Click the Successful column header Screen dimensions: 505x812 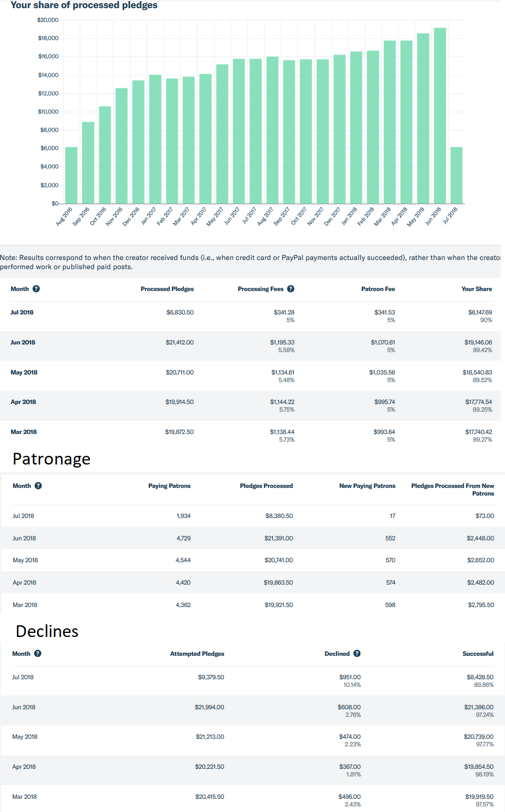tap(478, 654)
